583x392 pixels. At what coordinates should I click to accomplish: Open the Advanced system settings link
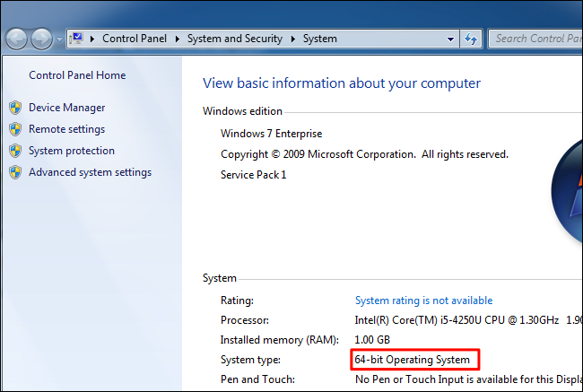point(90,172)
